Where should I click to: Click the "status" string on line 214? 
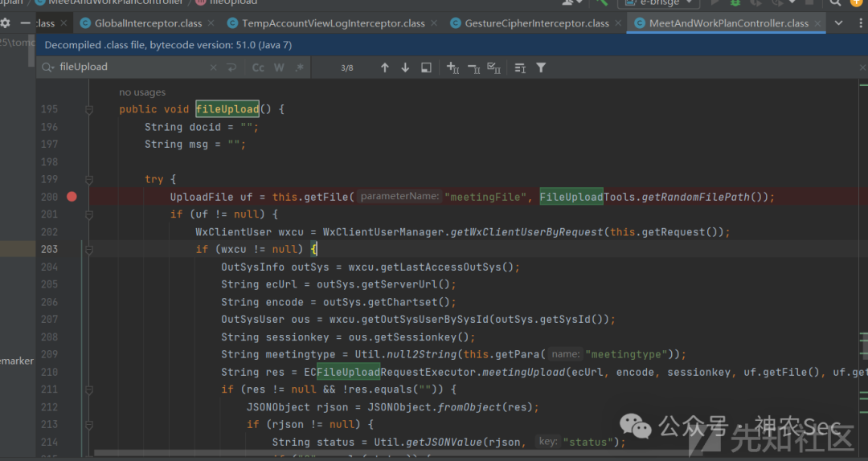588,443
